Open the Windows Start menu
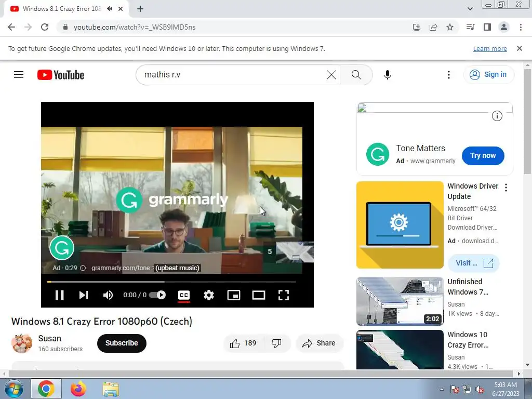This screenshot has height=399, width=532. click(14, 389)
